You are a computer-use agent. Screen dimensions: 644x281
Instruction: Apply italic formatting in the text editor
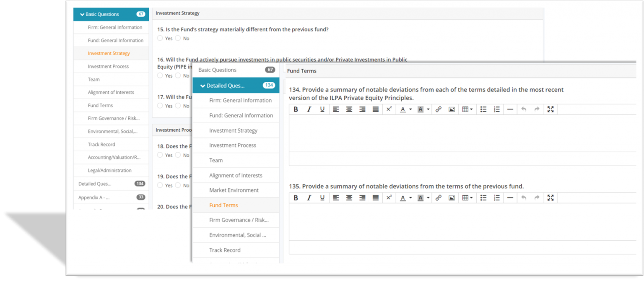pos(309,109)
